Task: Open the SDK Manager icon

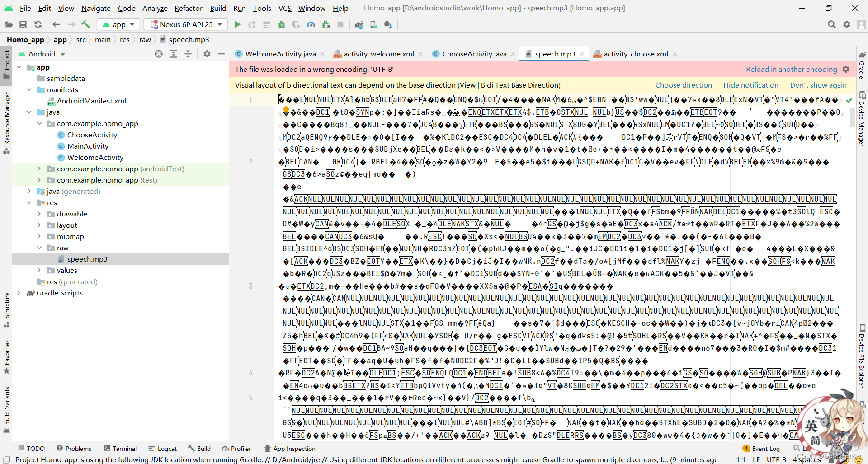Action: tap(388, 24)
